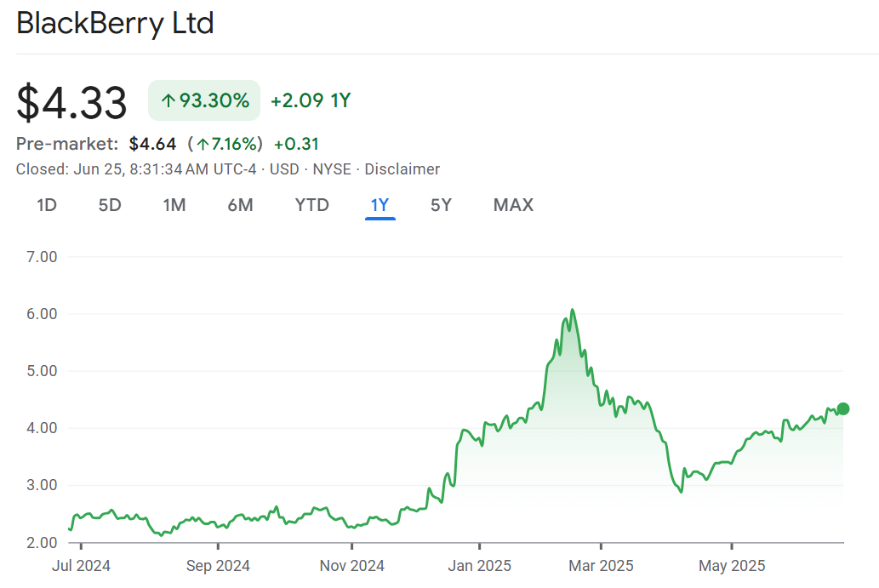879x588 pixels.
Task: Click the Jan 2025 x-axis label
Action: (479, 566)
